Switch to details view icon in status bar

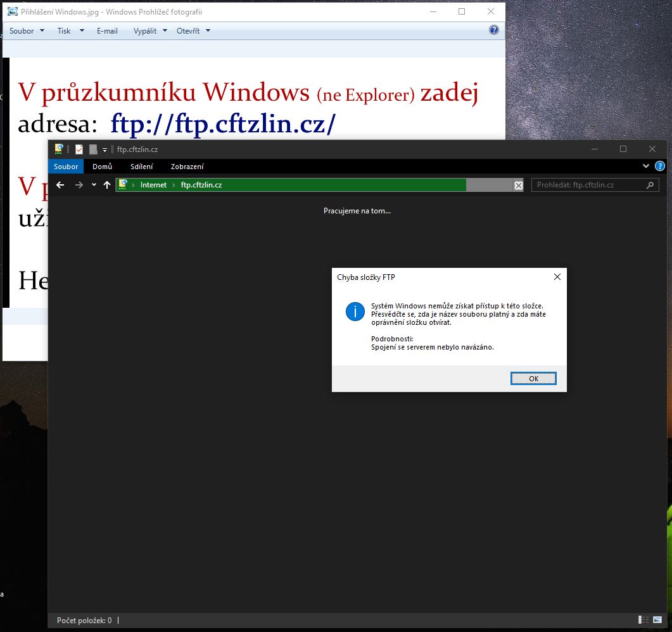pyautogui.click(x=643, y=619)
